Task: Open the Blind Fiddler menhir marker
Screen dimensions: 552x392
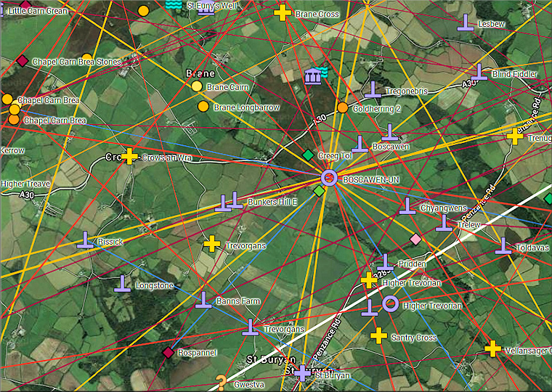Action: click(479, 72)
